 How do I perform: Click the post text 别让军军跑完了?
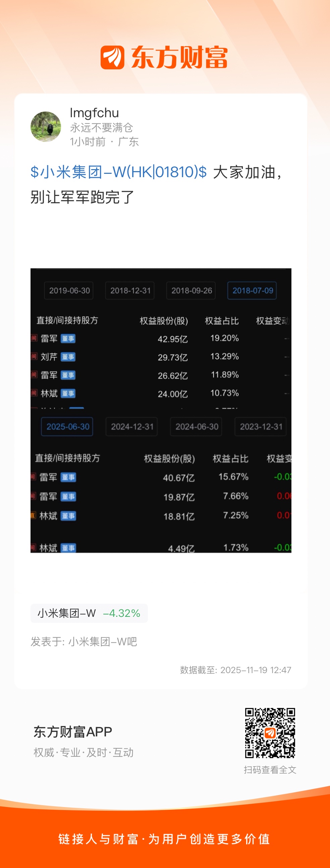(82, 197)
